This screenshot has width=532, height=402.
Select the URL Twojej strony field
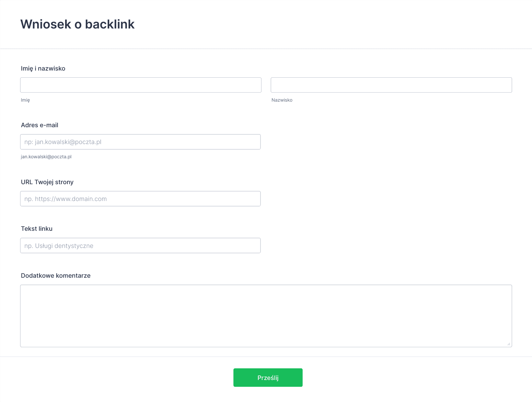[140, 199]
